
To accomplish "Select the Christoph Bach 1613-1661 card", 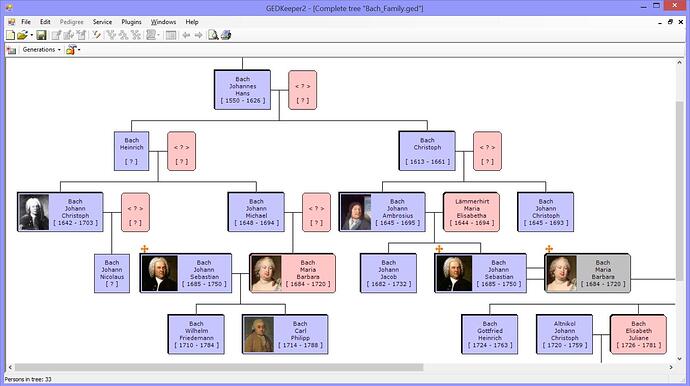I will click(x=427, y=151).
